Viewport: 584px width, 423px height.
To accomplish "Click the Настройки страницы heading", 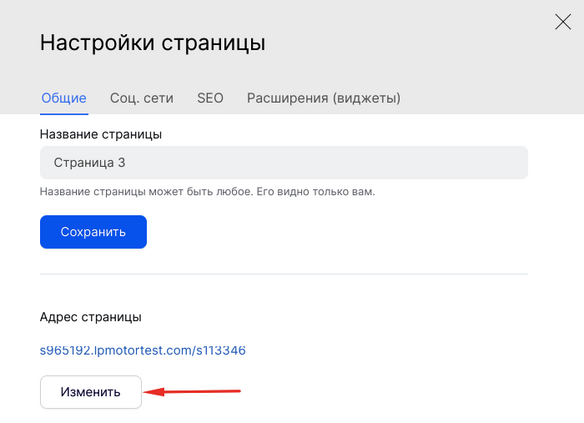I will 153,42.
